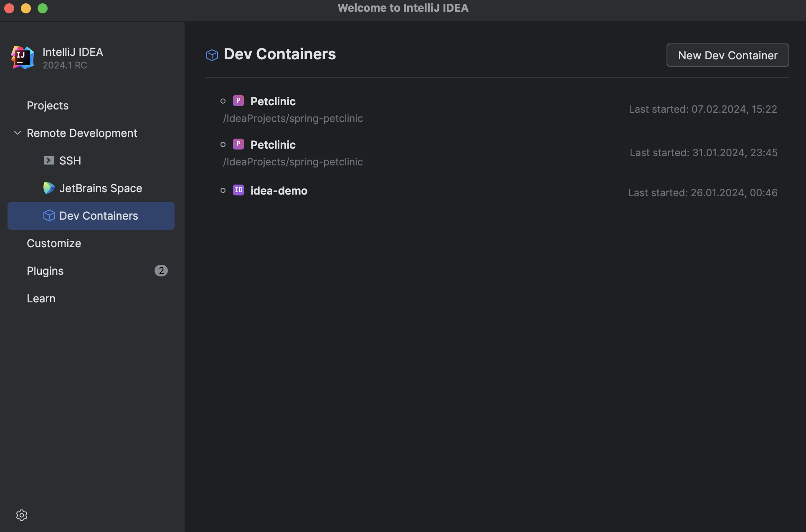
Task: Click status circle beside second Petclinic container
Action: click(x=223, y=144)
